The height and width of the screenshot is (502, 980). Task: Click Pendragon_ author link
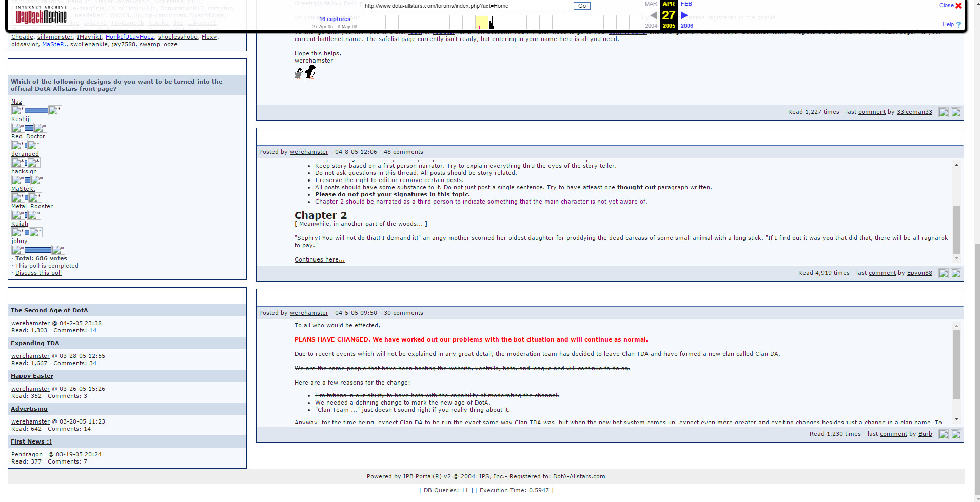point(29,454)
